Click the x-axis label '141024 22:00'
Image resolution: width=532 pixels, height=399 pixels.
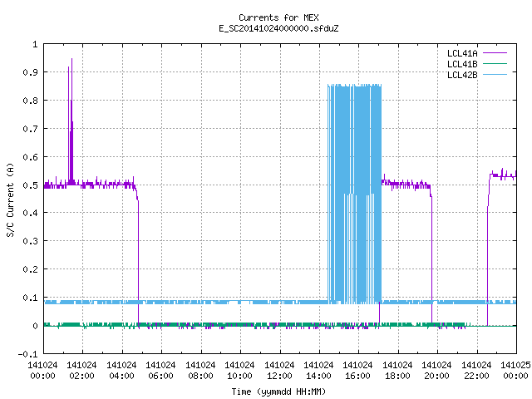(476, 371)
